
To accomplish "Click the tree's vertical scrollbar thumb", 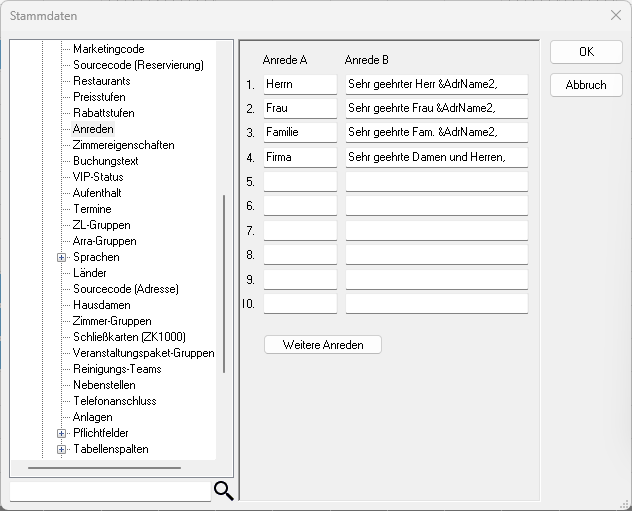I will (x=224, y=284).
